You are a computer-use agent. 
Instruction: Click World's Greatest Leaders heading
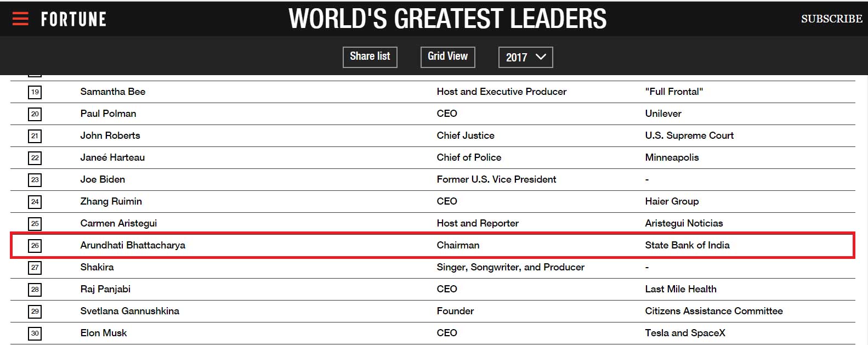pos(447,19)
